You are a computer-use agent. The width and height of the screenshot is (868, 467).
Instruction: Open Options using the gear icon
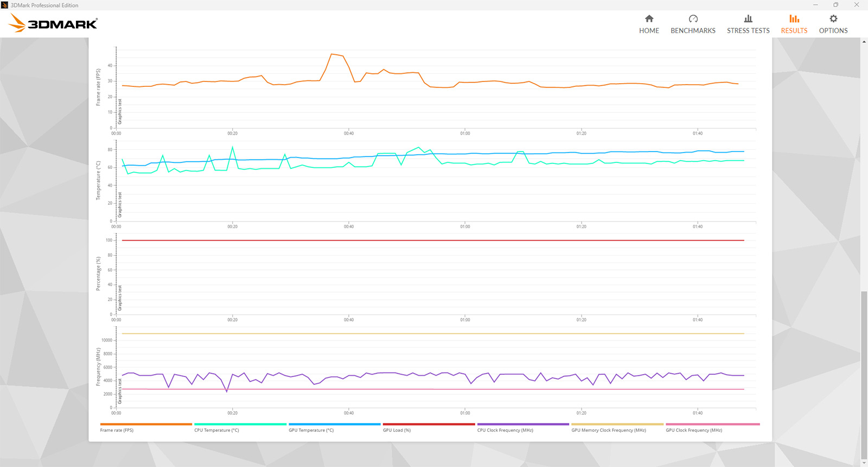833,19
